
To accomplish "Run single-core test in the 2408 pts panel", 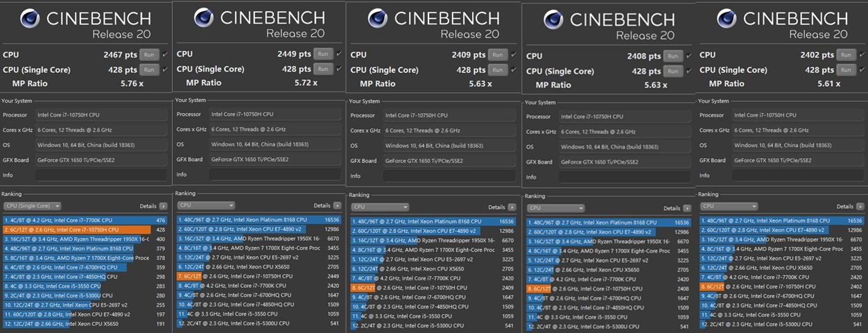I will pyautogui.click(x=672, y=71).
